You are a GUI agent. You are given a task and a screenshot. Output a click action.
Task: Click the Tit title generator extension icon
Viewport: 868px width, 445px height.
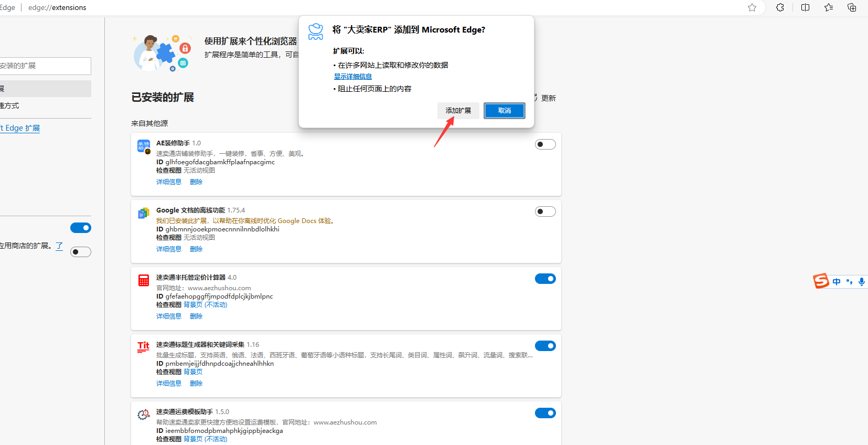[144, 347]
